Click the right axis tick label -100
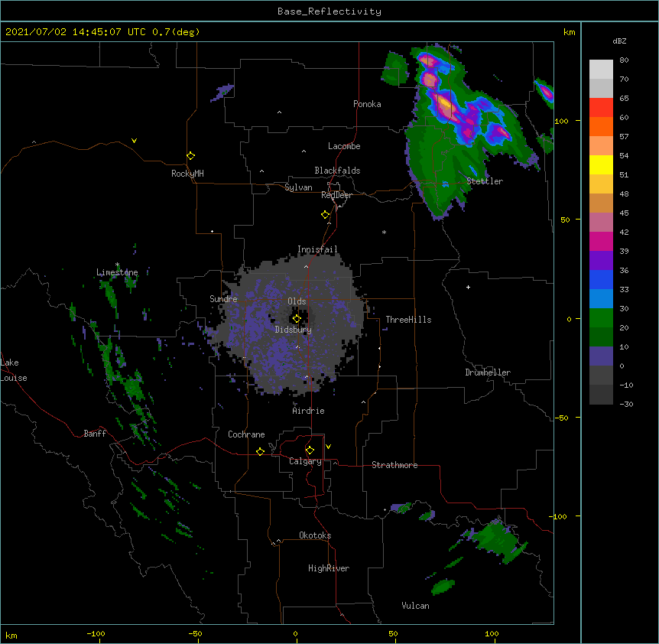This screenshot has height=644, width=659. coord(559,516)
